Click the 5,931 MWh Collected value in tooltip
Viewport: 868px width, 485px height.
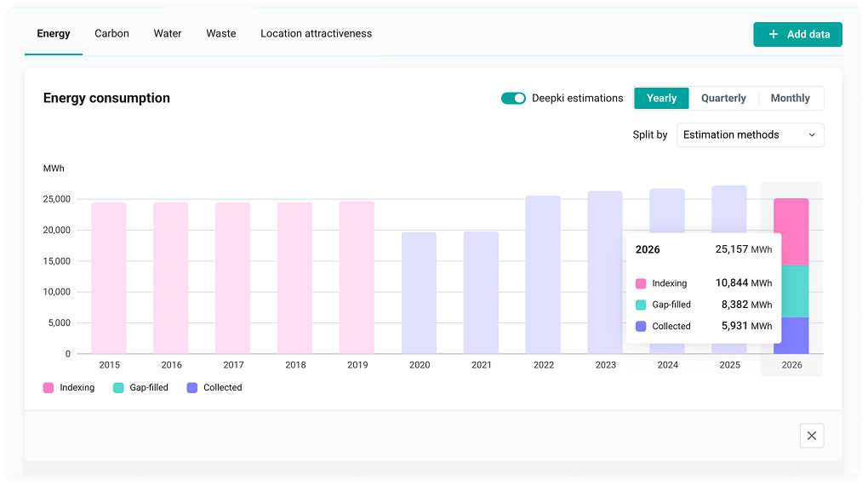point(747,326)
